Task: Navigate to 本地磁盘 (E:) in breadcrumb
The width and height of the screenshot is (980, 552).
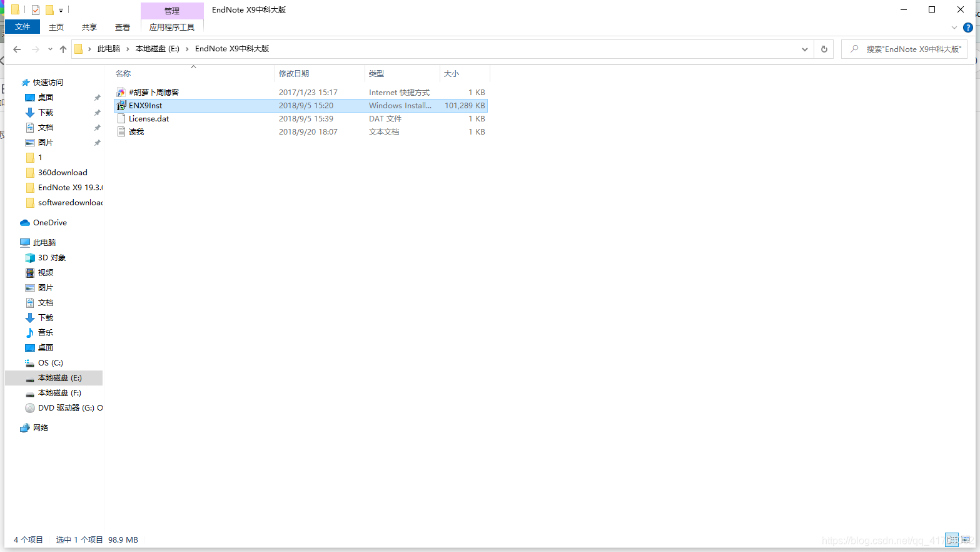Action: [x=158, y=49]
